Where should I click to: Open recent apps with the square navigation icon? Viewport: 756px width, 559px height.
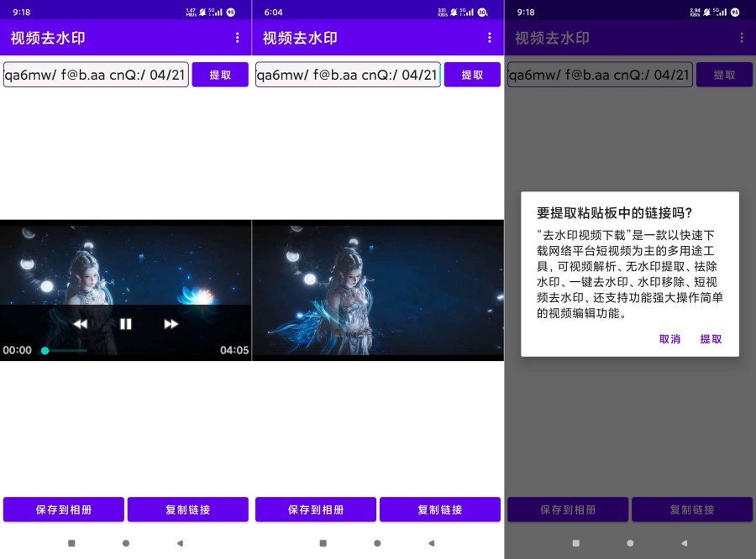point(73,544)
